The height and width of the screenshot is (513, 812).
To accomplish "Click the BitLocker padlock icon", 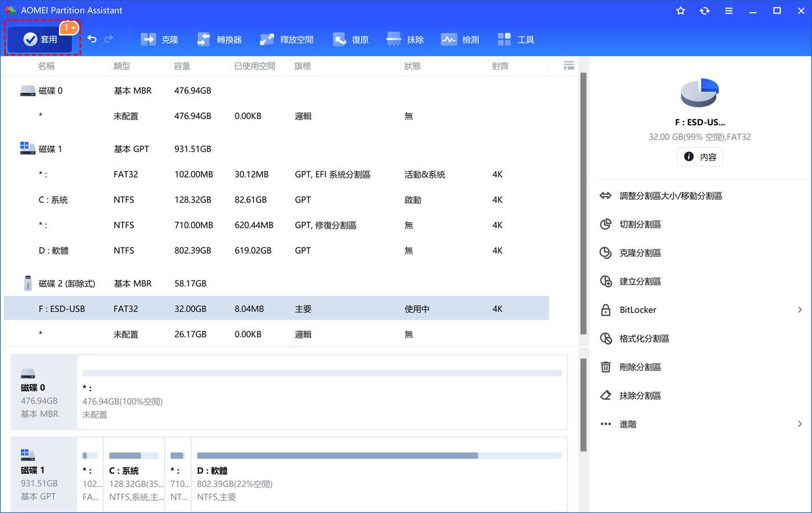I will 606,309.
